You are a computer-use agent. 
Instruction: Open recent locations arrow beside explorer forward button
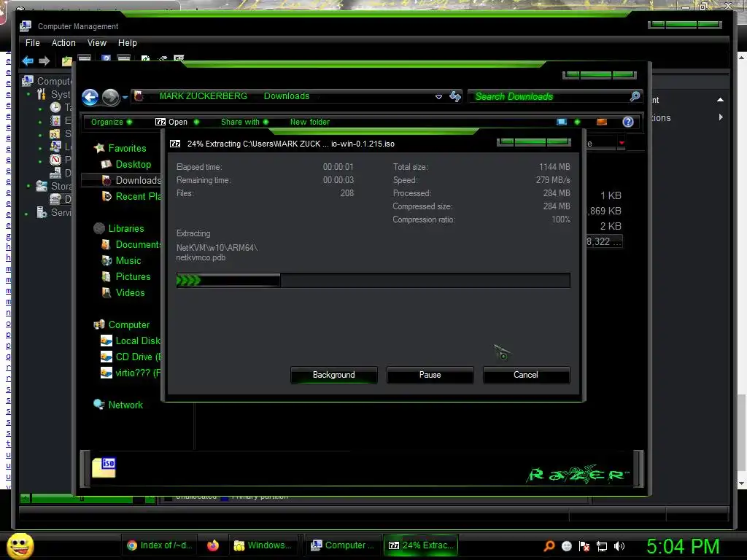coord(125,97)
